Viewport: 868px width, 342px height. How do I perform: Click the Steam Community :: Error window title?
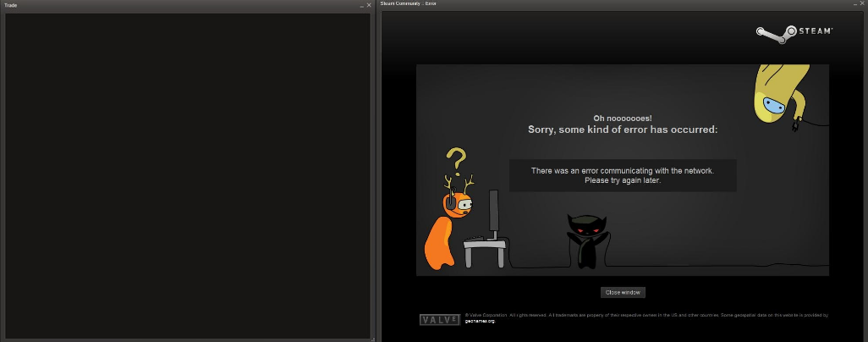[x=408, y=3]
